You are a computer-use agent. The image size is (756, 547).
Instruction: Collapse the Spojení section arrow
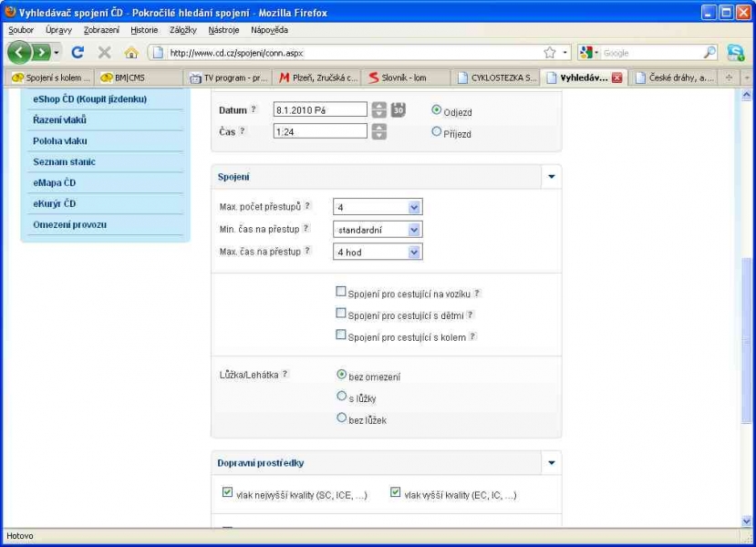[x=551, y=176]
